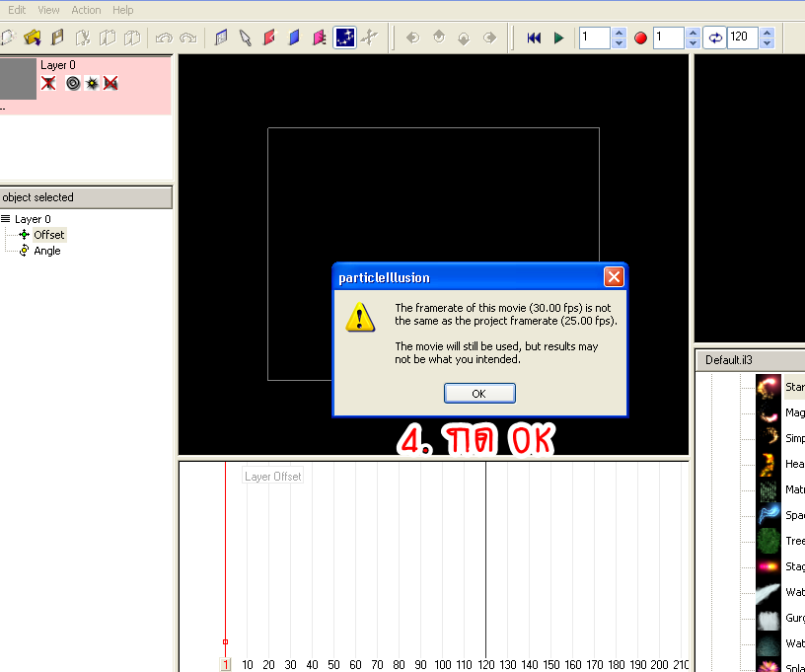
Task: Choose the pink Add Force tool
Action: (x=320, y=37)
